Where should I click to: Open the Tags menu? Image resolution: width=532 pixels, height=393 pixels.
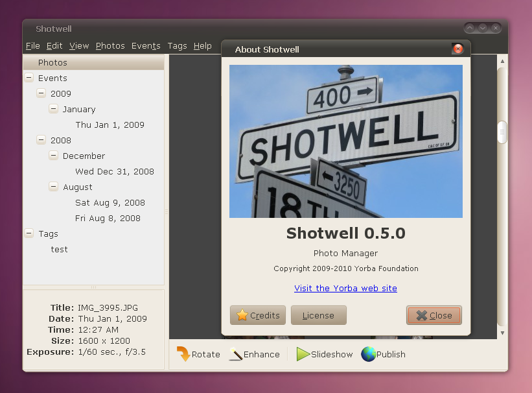(x=177, y=46)
